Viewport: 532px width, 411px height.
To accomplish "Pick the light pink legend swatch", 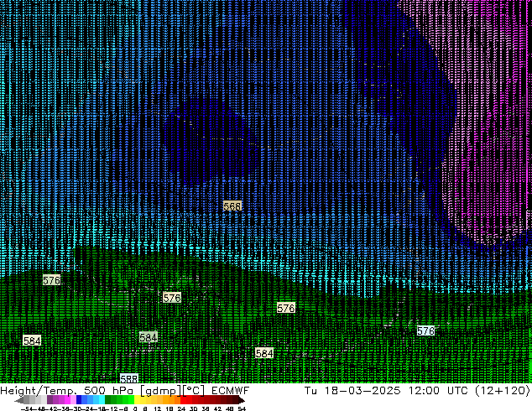I will click(x=73, y=400).
